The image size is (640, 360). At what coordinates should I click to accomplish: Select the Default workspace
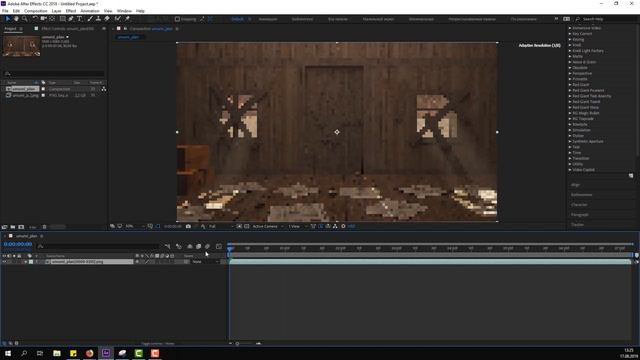(x=238, y=19)
